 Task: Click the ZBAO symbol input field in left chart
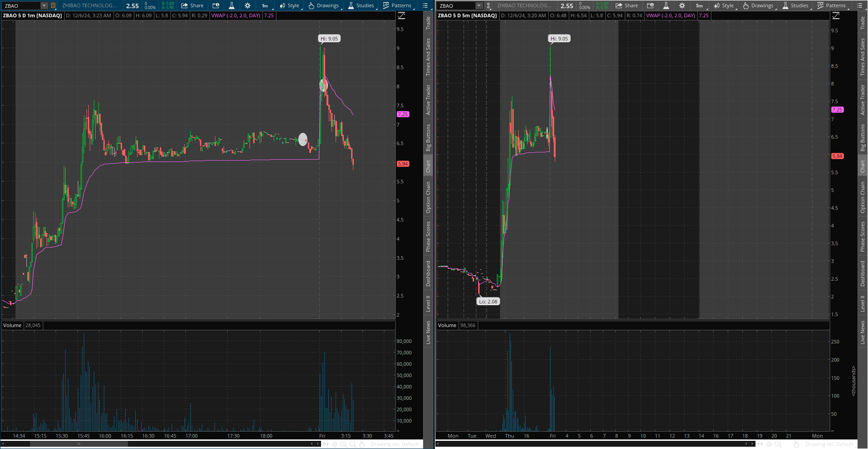(22, 5)
